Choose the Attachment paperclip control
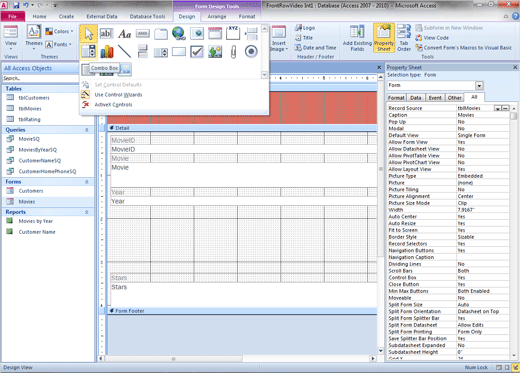The width and height of the screenshot is (520, 373). (x=233, y=51)
